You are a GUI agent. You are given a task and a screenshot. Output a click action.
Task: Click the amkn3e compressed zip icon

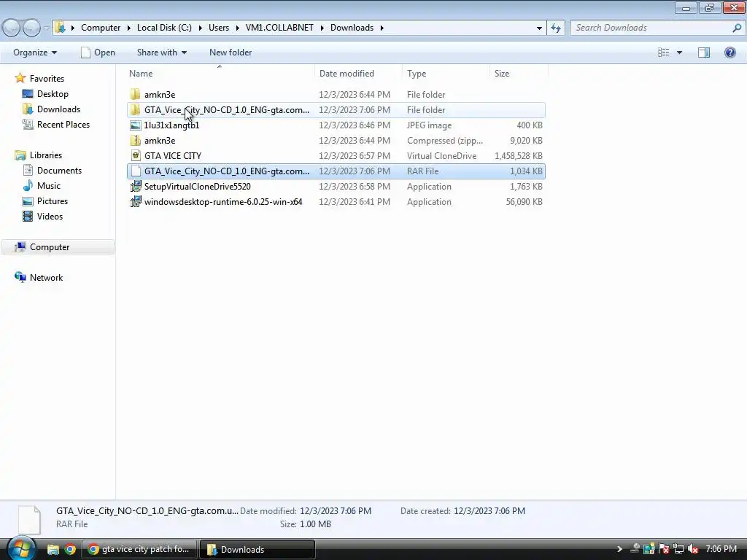pos(135,141)
